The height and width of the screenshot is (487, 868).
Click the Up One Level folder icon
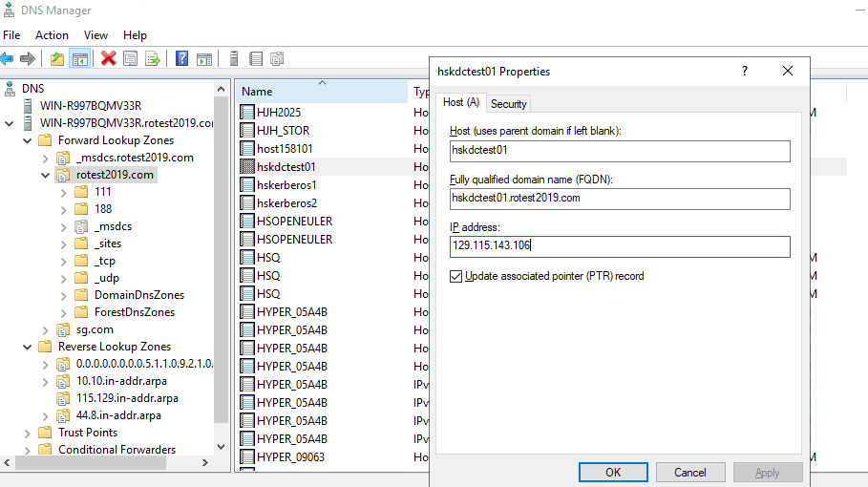tap(57, 58)
